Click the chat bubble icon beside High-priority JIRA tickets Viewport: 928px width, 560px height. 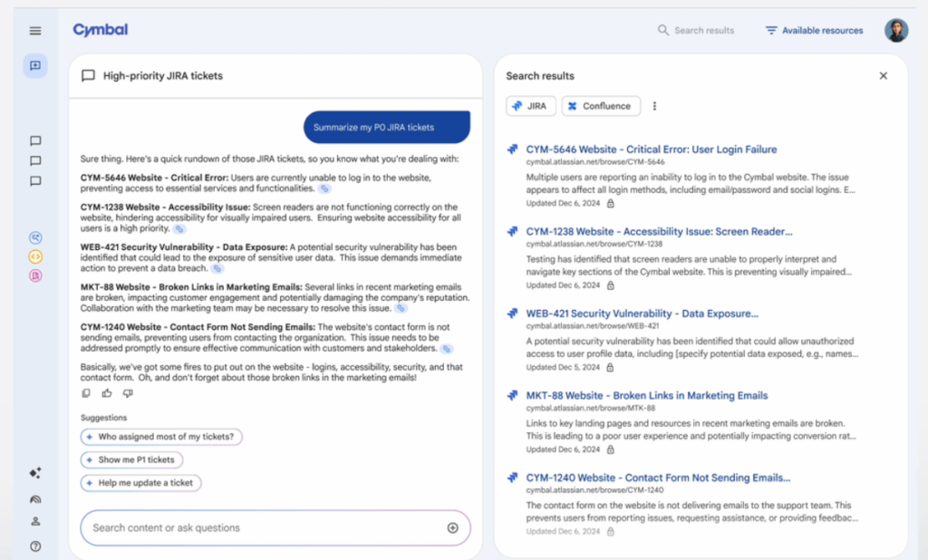pyautogui.click(x=88, y=76)
